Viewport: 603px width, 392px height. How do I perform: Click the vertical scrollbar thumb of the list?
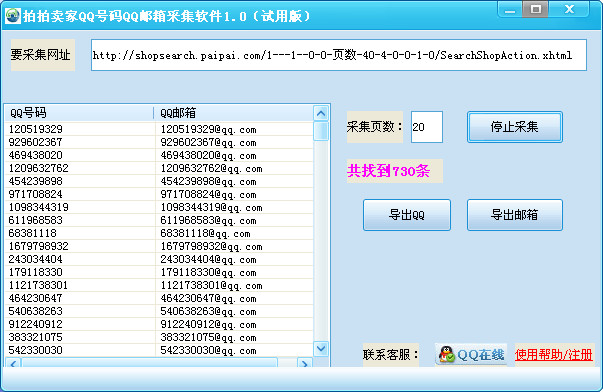[x=321, y=132]
